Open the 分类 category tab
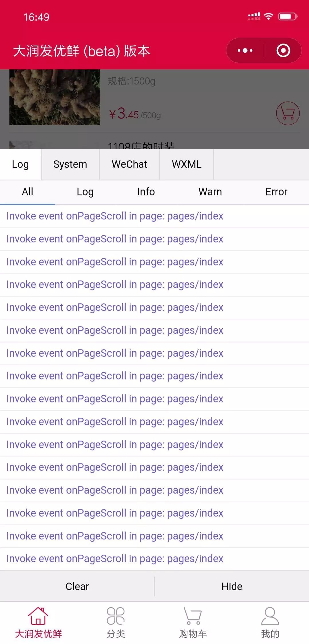Viewport: 309px width, 644px height. (116, 622)
